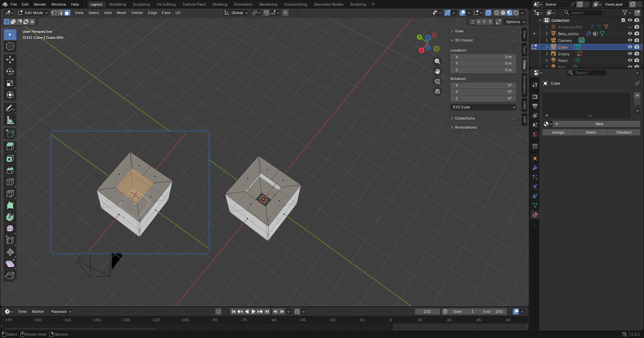
Task: Expand the Collections panel in the sidebar
Action: click(483, 118)
